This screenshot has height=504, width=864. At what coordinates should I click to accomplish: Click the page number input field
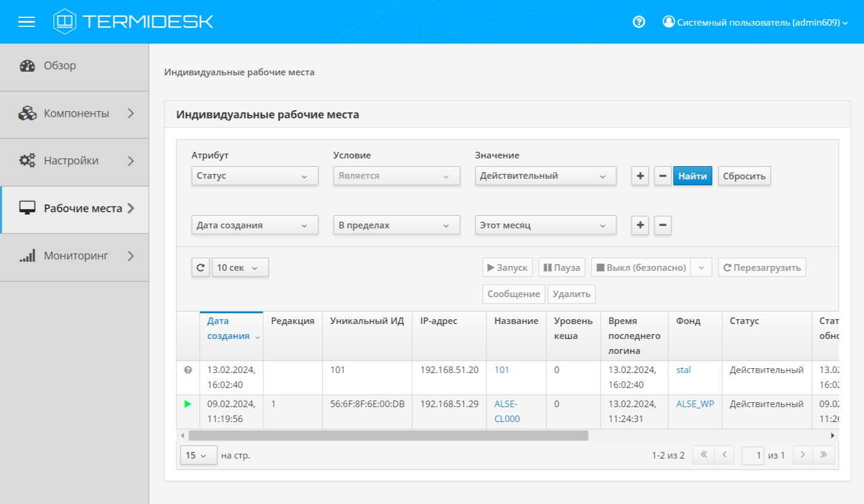(753, 456)
